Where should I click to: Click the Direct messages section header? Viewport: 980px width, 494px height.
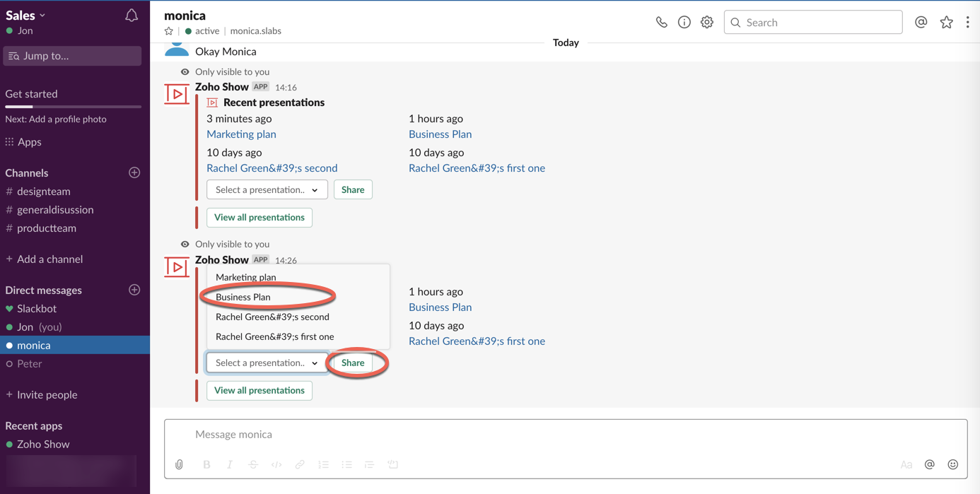tap(43, 290)
